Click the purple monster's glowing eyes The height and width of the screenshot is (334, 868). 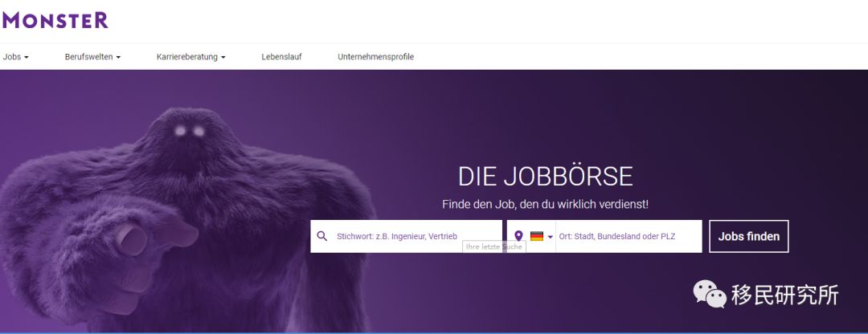click(x=190, y=131)
